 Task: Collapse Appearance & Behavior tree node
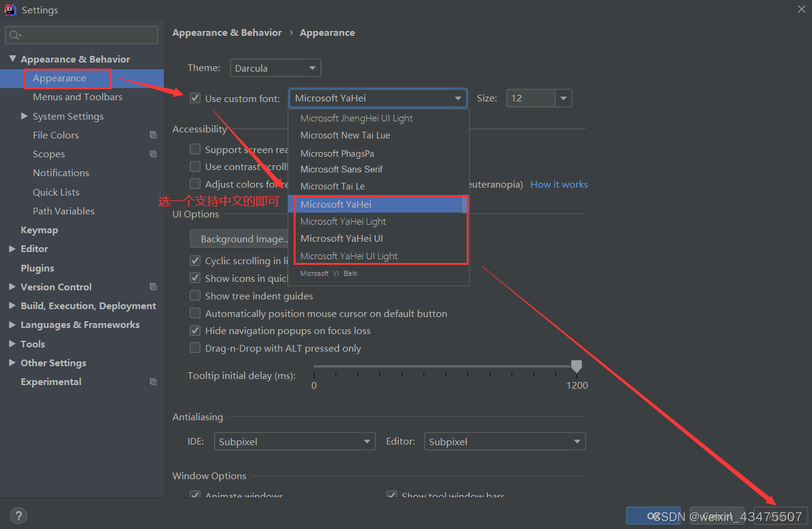pyautogui.click(x=13, y=59)
